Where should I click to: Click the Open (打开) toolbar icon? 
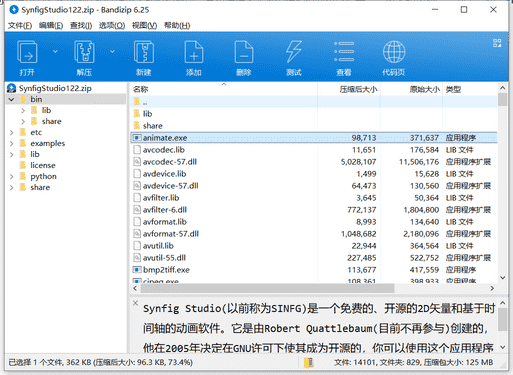tap(27, 52)
